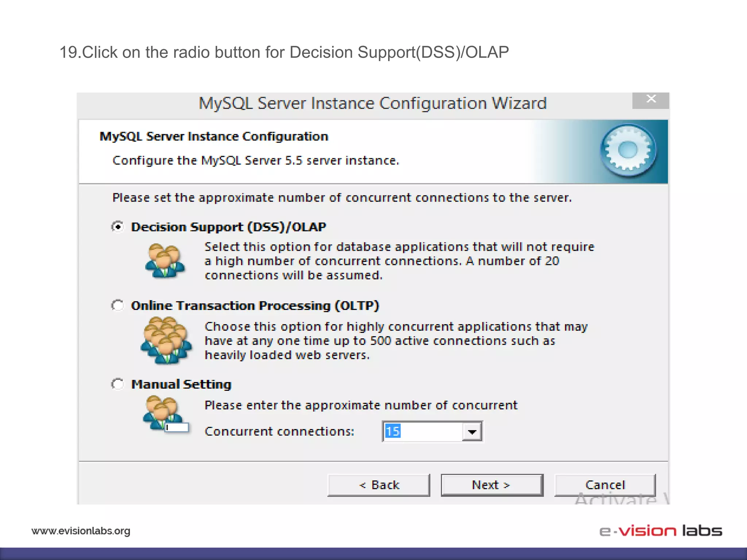Image resolution: width=747 pixels, height=560 pixels.
Task: Click the 'Manual Setting' label text
Action: click(181, 384)
